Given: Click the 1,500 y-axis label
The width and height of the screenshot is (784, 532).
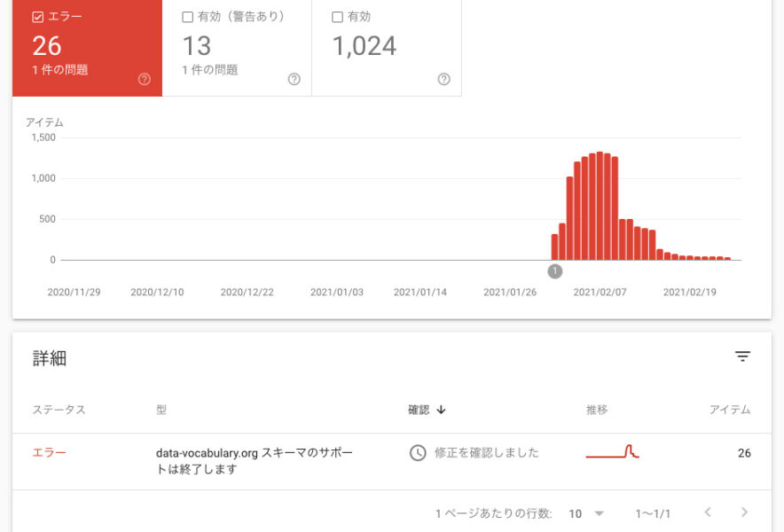Looking at the screenshot, I should [x=43, y=137].
